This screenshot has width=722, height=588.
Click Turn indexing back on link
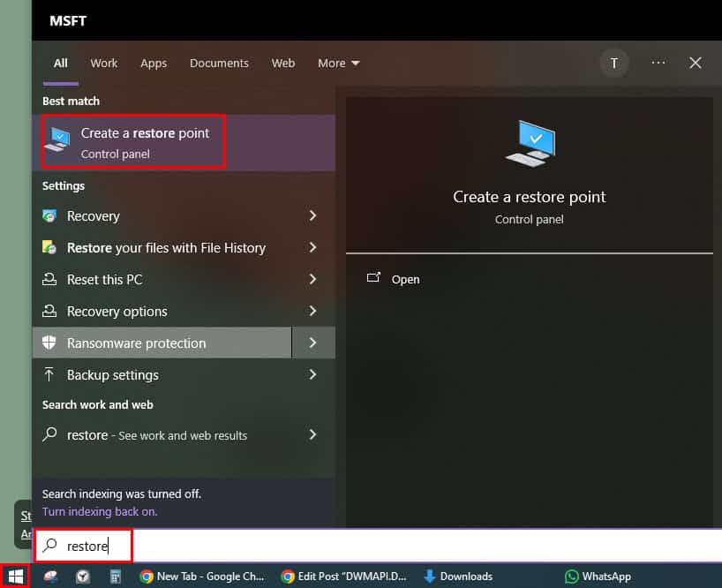[100, 511]
